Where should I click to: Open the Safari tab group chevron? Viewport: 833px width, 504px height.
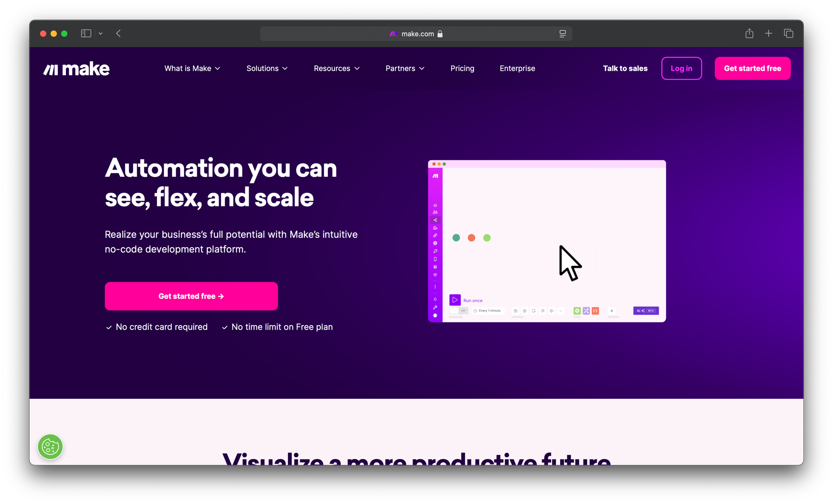100,33
